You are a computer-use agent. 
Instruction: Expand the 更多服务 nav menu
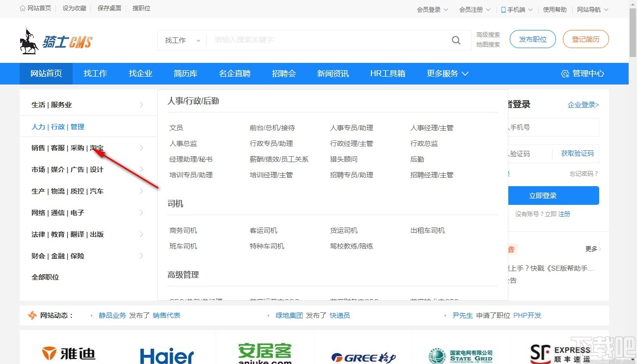[447, 74]
